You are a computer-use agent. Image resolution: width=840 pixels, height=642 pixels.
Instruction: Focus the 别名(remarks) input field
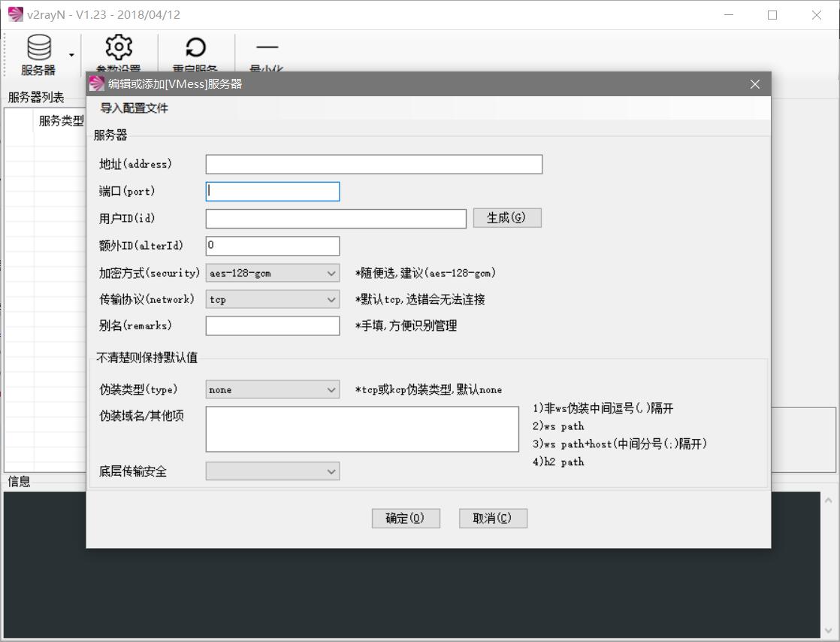(x=273, y=326)
